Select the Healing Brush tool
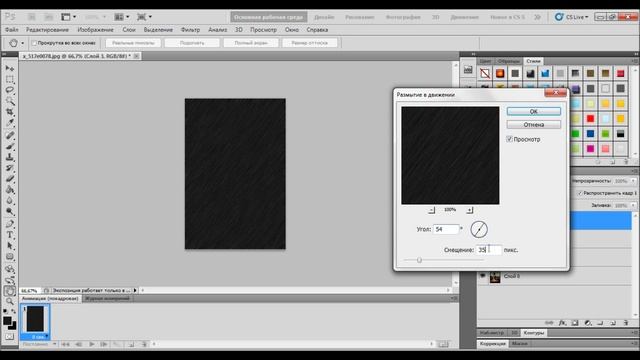Viewport: 640px width, 360px height. pyautogui.click(x=10, y=135)
